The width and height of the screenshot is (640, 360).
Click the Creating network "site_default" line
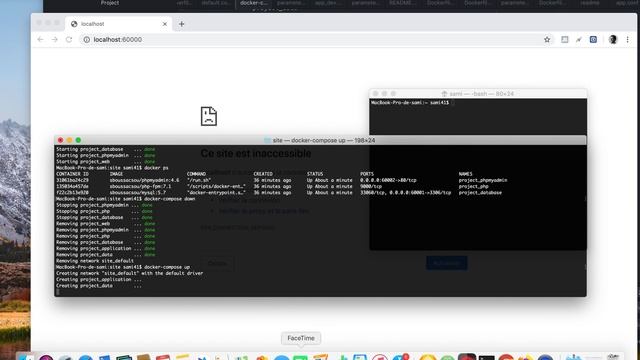pos(129,273)
